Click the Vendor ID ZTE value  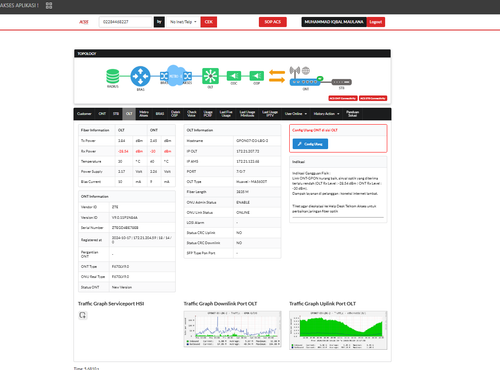tap(115, 207)
